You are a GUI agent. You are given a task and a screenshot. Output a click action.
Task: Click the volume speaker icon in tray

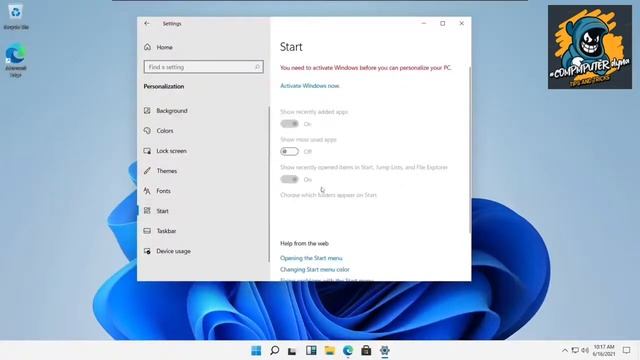click(x=585, y=351)
